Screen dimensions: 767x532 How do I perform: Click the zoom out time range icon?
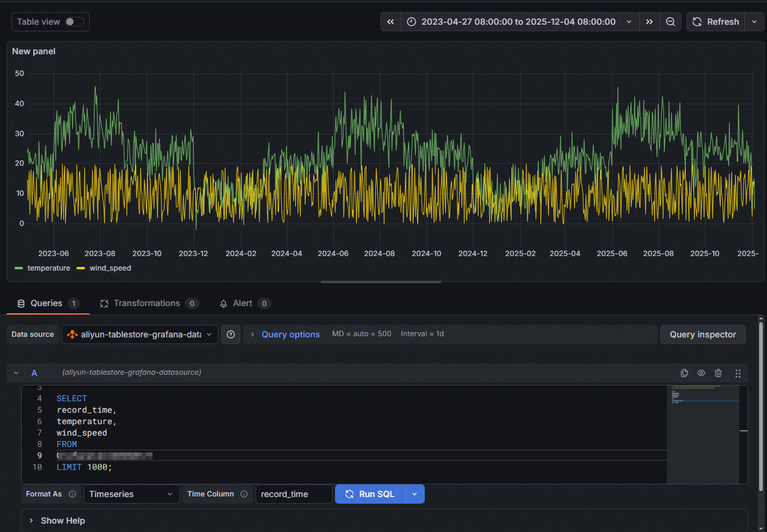coord(670,22)
